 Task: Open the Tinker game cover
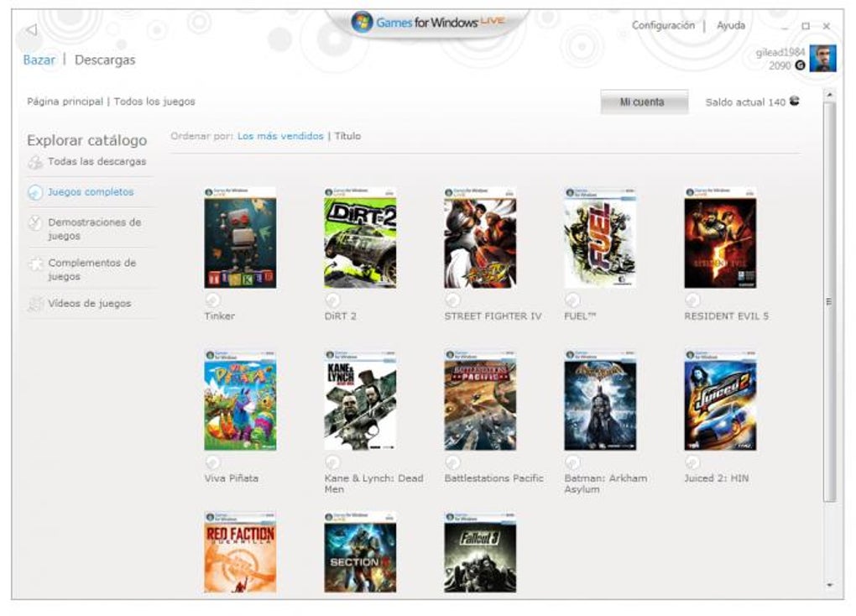tap(240, 238)
